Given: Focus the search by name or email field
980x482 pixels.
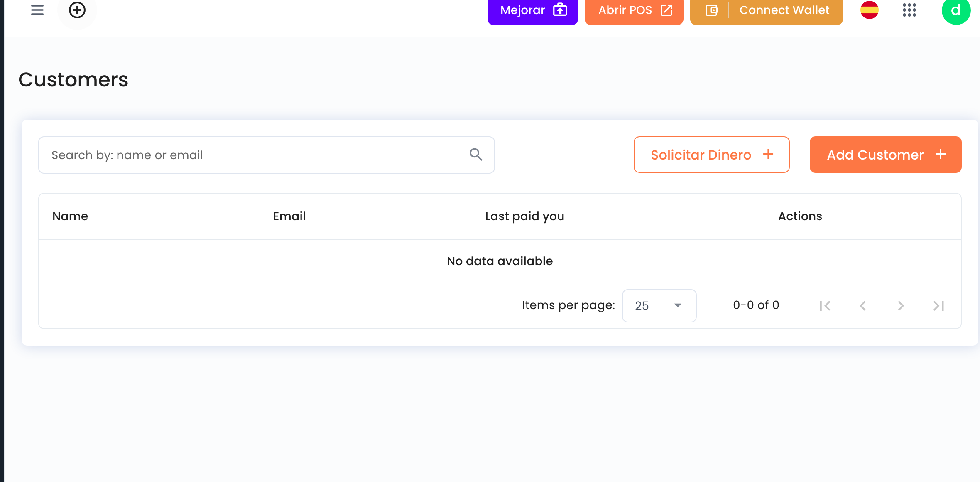Looking at the screenshot, I should 267,155.
